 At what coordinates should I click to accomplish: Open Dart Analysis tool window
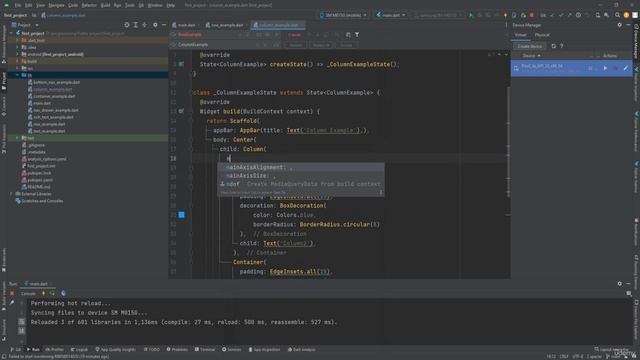point(301,349)
